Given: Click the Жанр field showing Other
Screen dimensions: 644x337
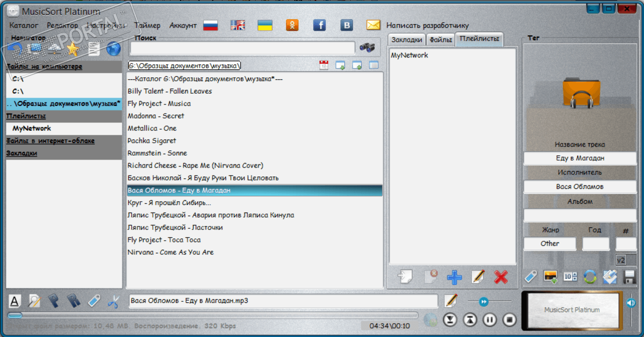Looking at the screenshot, I should pos(550,244).
